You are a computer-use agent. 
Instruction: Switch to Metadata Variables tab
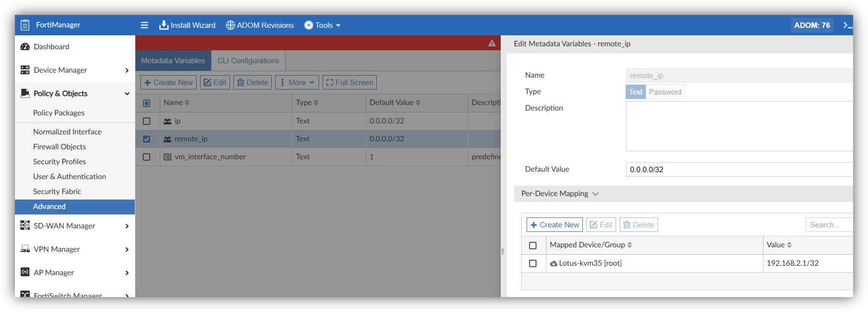click(173, 61)
